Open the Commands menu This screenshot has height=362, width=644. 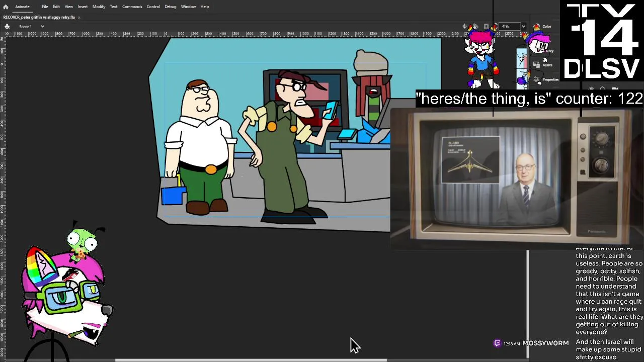(x=132, y=7)
